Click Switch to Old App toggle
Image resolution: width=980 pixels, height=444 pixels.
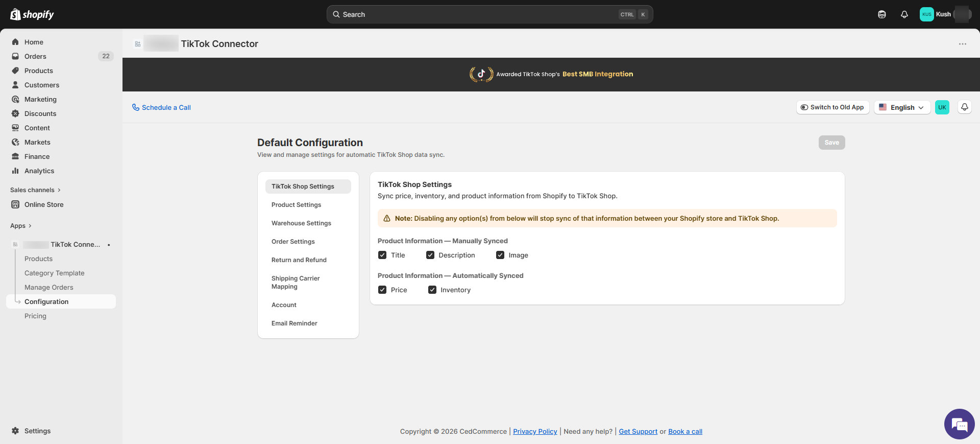(832, 107)
